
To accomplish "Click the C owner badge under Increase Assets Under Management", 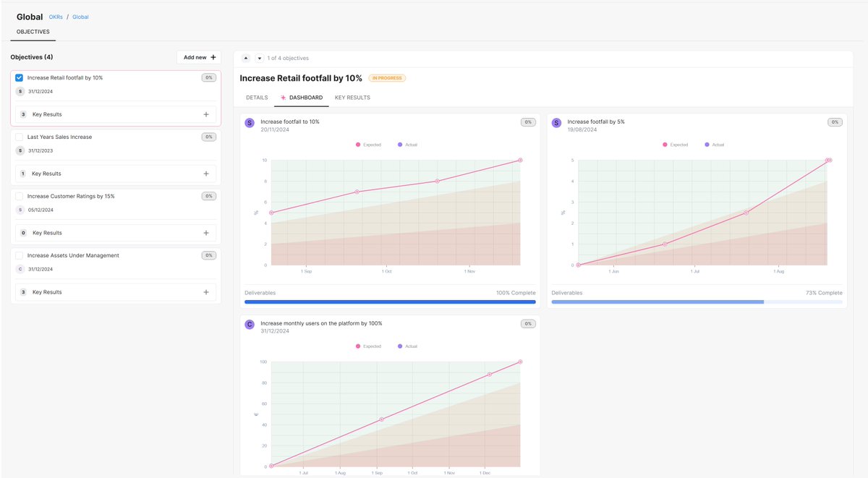I will click(20, 269).
